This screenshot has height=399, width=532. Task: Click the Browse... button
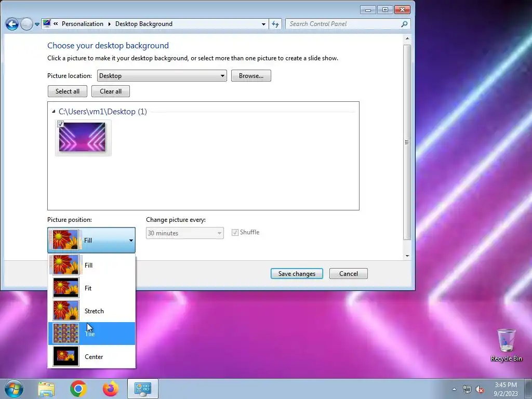[251, 76]
